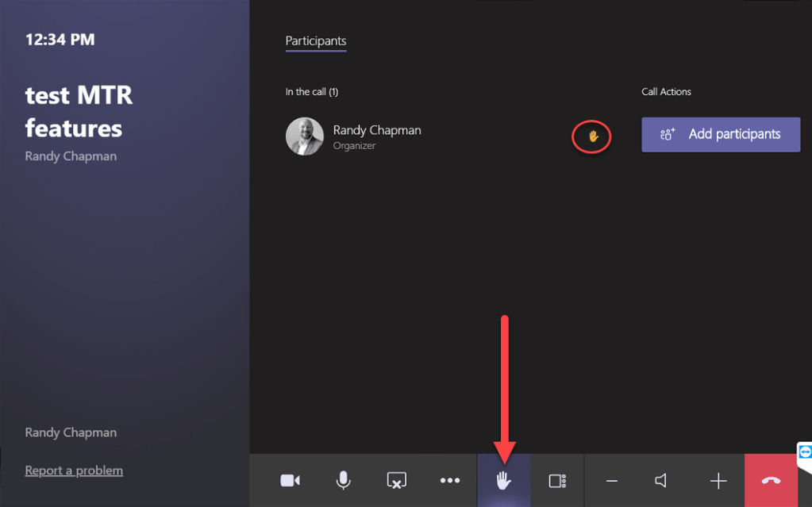
Task: Increase volume with the plus button
Action: [x=718, y=481]
